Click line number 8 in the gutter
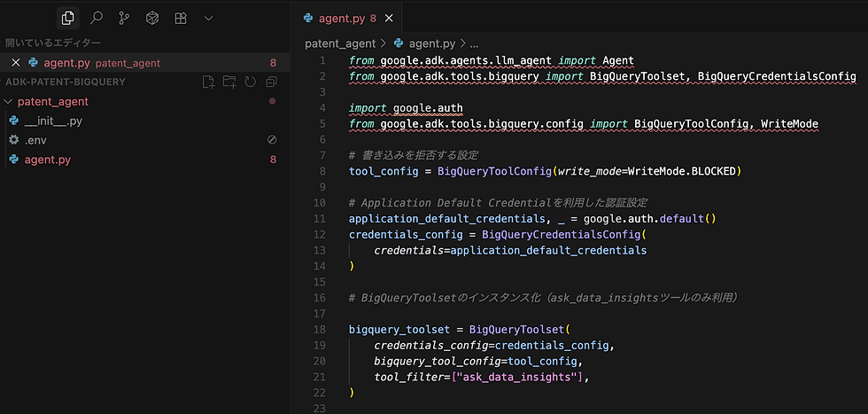 322,171
